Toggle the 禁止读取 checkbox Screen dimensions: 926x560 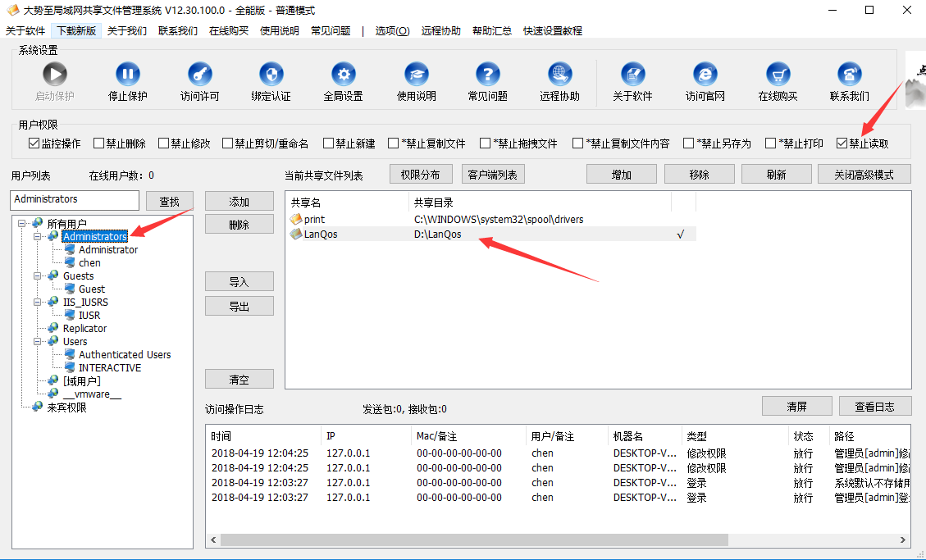pyautogui.click(x=842, y=143)
